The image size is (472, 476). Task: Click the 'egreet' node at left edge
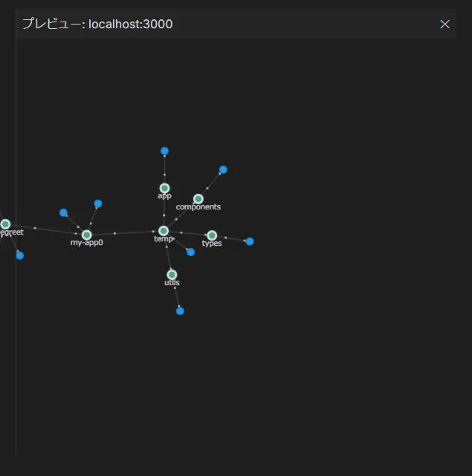pyautogui.click(x=5, y=224)
